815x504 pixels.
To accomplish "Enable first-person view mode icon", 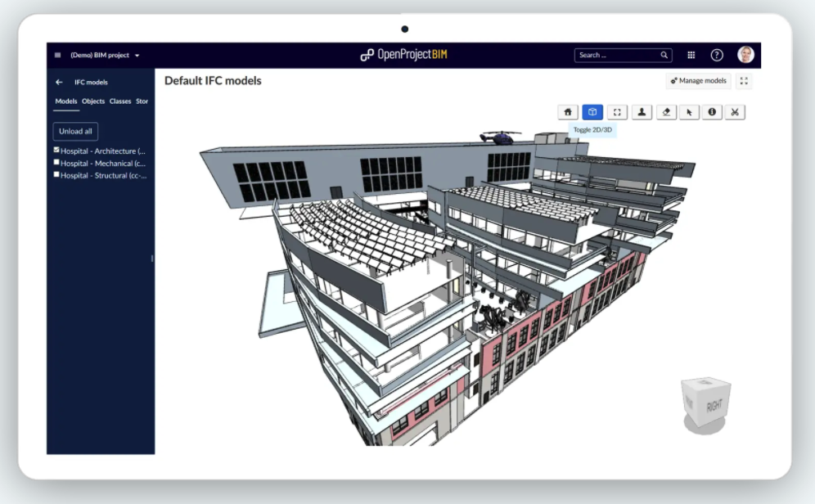I will (642, 112).
